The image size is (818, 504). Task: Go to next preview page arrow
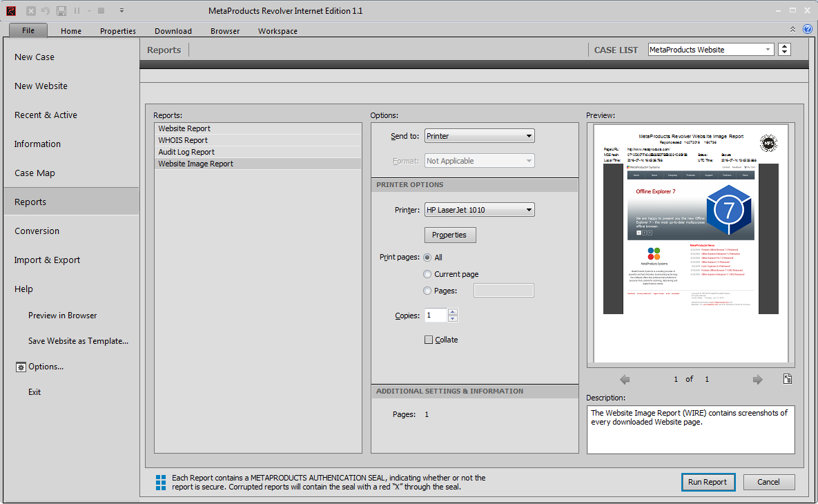pos(757,379)
